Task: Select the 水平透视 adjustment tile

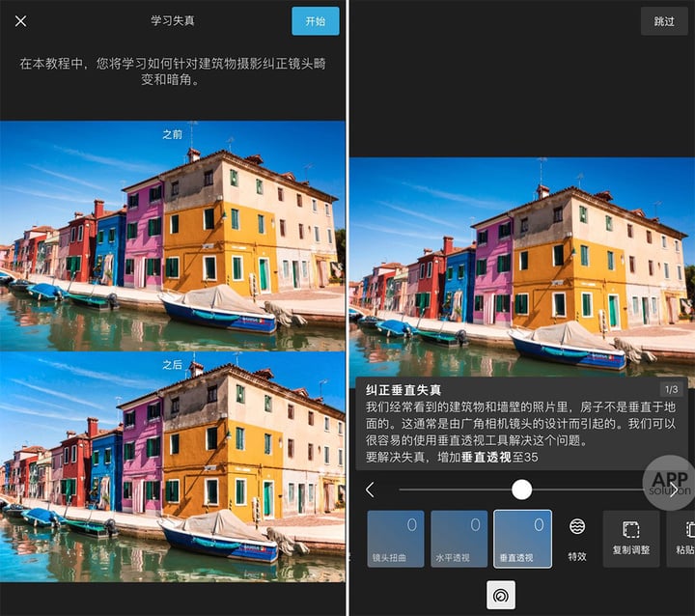Action: point(459,539)
